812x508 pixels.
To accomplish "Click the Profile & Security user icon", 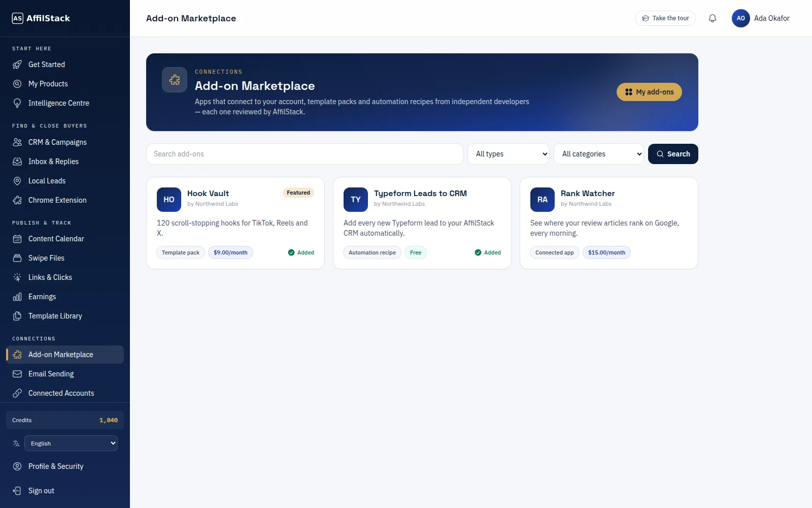I will [17, 466].
